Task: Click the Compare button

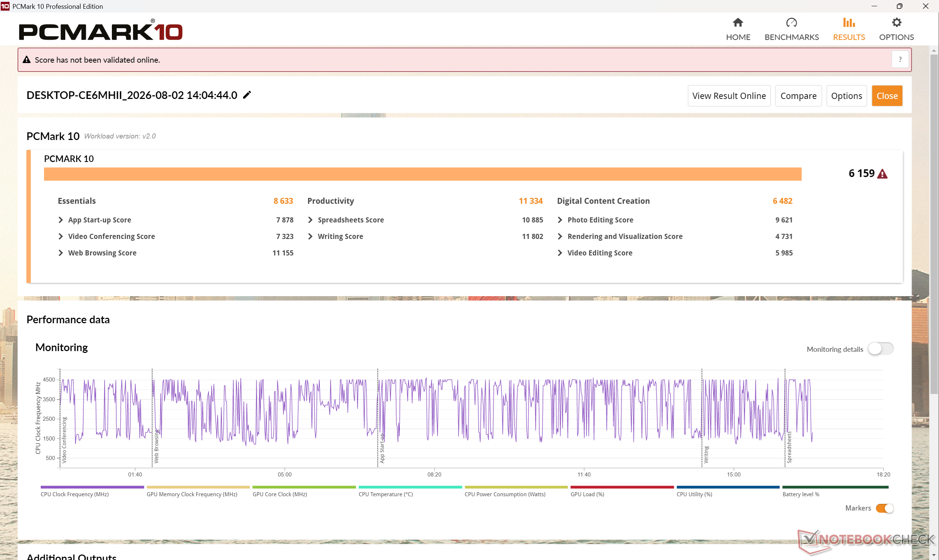Action: pos(798,96)
